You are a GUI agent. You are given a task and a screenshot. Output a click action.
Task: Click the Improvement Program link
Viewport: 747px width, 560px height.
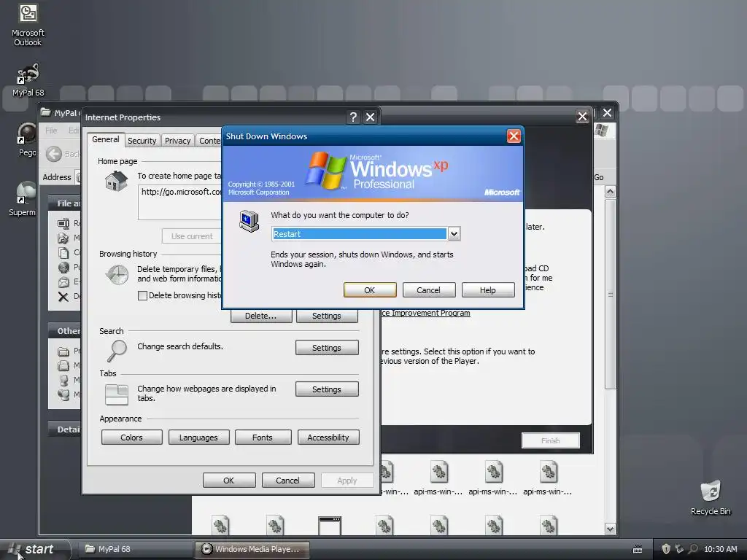pyautogui.click(x=426, y=313)
